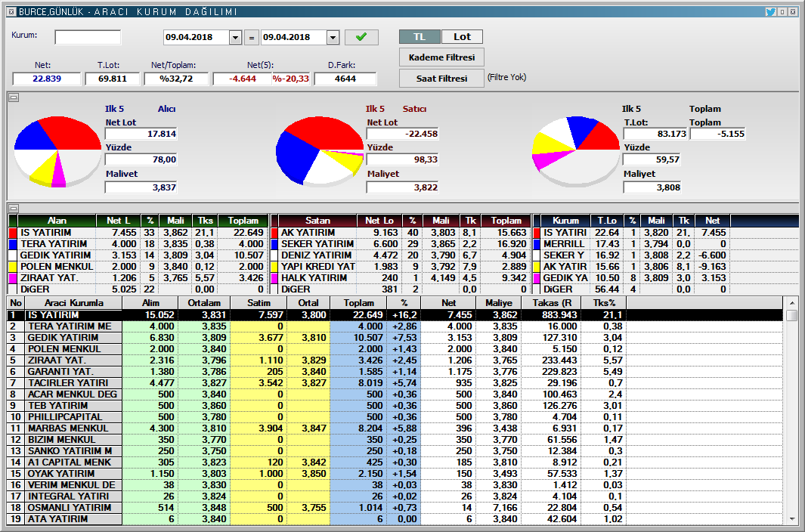The height and width of the screenshot is (532, 805).
Task: Click red swatch beside IS YATIRIM in Alan table
Action: [x=14, y=233]
